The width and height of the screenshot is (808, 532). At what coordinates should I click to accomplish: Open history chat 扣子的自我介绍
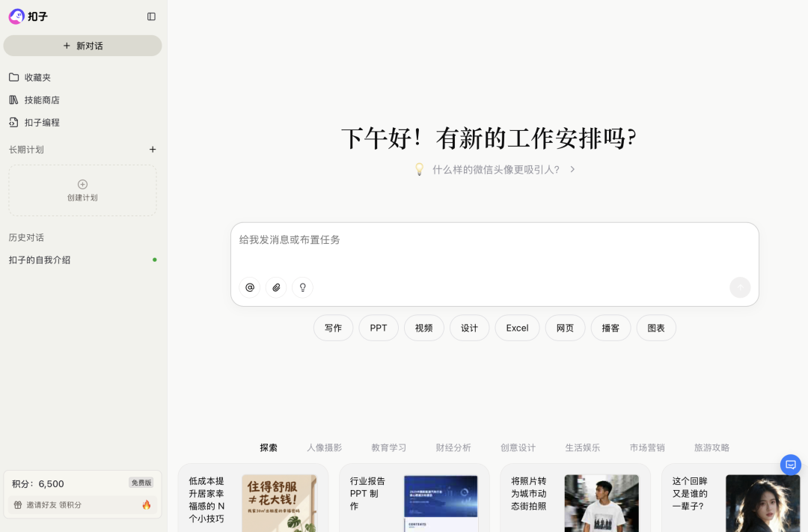pos(40,260)
